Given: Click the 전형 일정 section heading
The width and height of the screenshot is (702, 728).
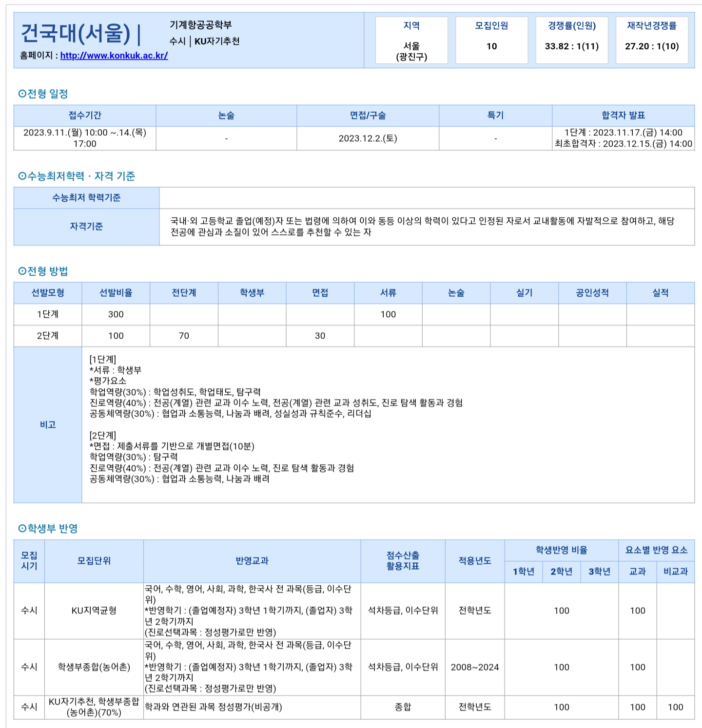Looking at the screenshot, I should coord(43,94).
